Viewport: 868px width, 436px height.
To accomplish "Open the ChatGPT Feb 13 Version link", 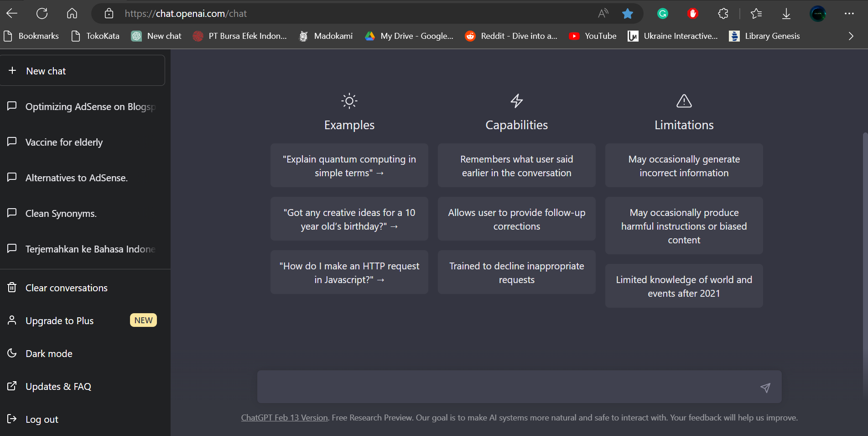I will click(284, 417).
